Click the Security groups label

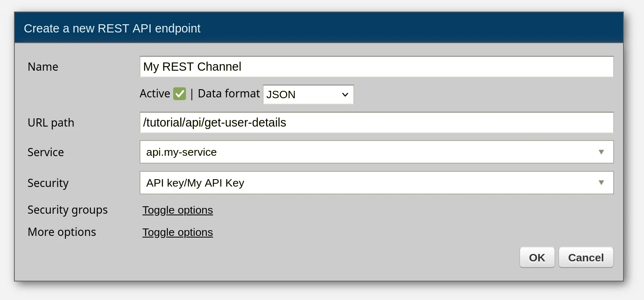pos(68,210)
